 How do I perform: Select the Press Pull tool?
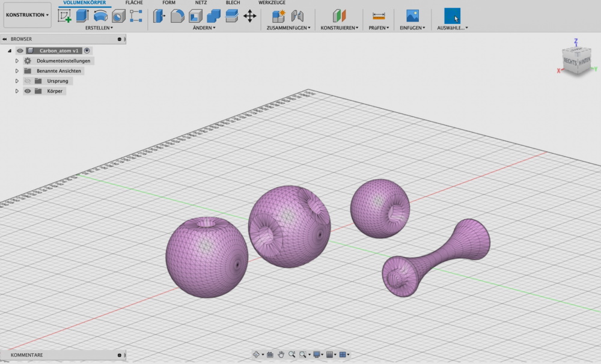tap(159, 16)
